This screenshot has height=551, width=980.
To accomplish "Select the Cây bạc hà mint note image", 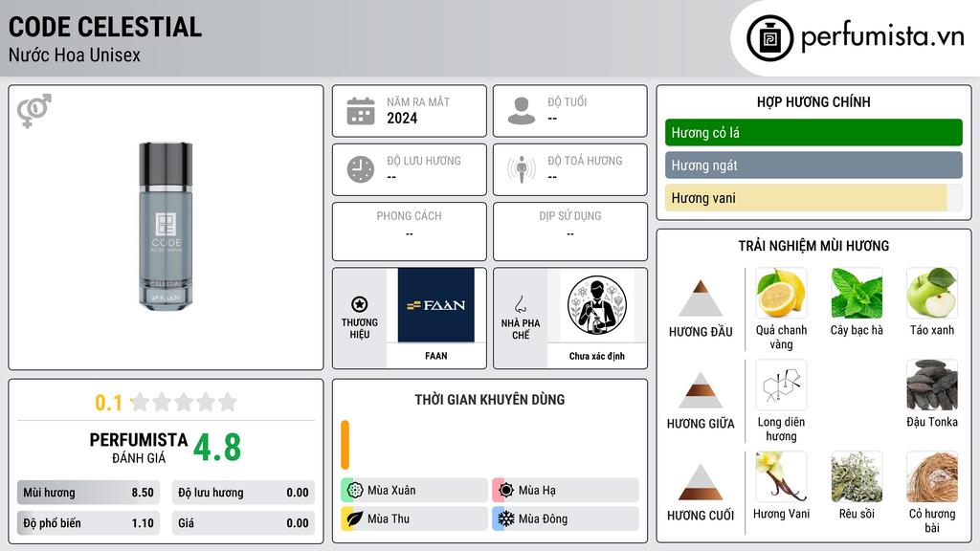I will 857,293.
